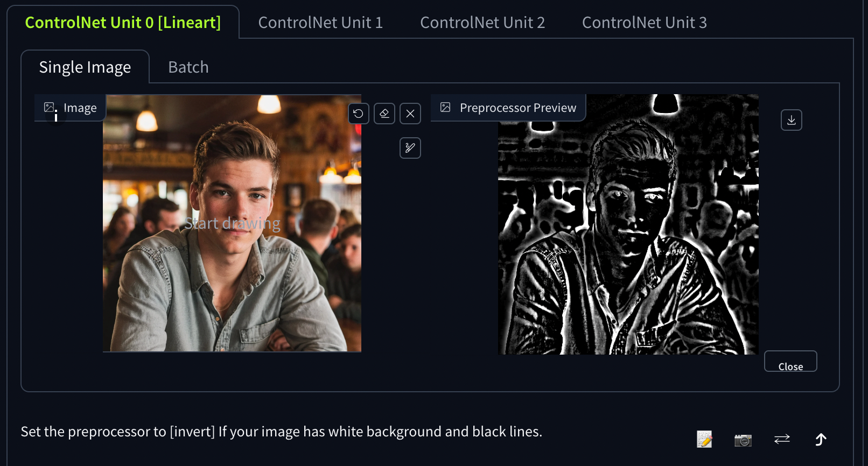Click the input portrait photo

[232, 223]
